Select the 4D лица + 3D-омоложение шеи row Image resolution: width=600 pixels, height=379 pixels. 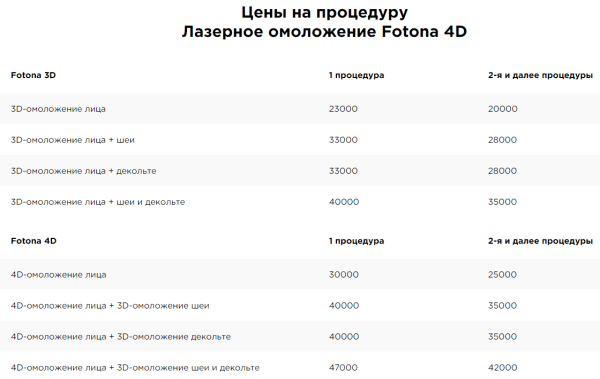coord(300,305)
